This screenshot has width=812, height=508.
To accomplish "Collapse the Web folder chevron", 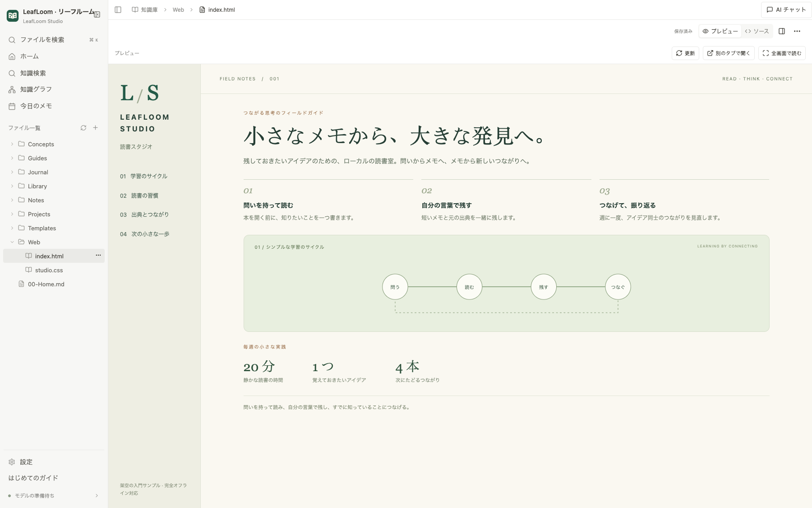I will pyautogui.click(x=12, y=242).
